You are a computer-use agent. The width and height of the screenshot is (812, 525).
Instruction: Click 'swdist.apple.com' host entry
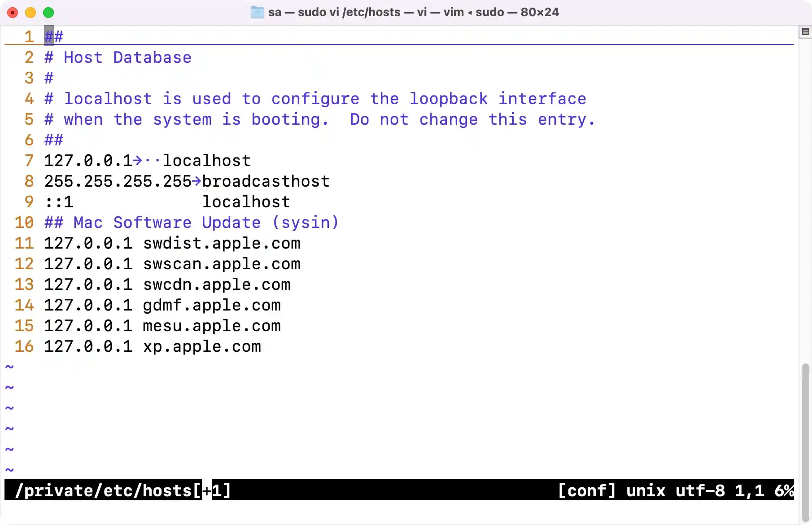[x=222, y=243]
